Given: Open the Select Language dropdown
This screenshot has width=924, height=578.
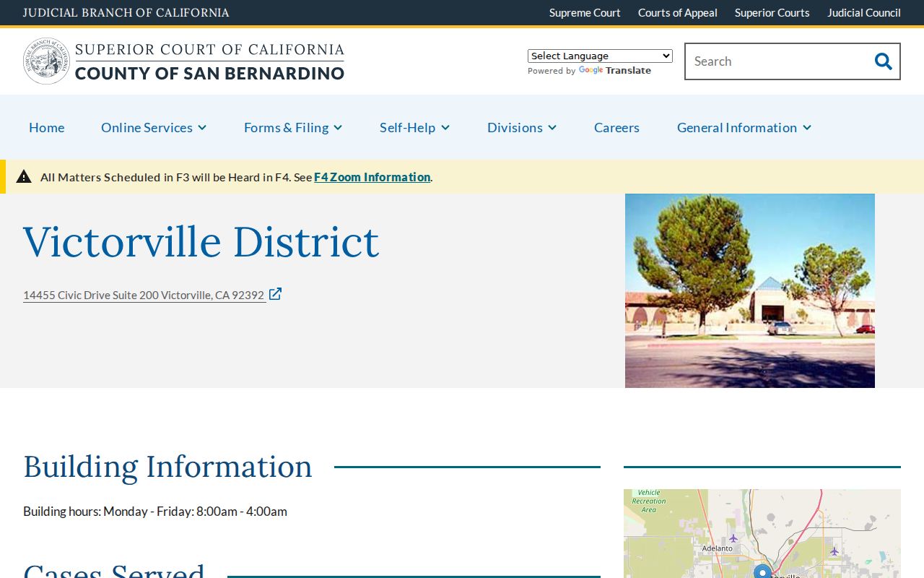Looking at the screenshot, I should coord(600,56).
